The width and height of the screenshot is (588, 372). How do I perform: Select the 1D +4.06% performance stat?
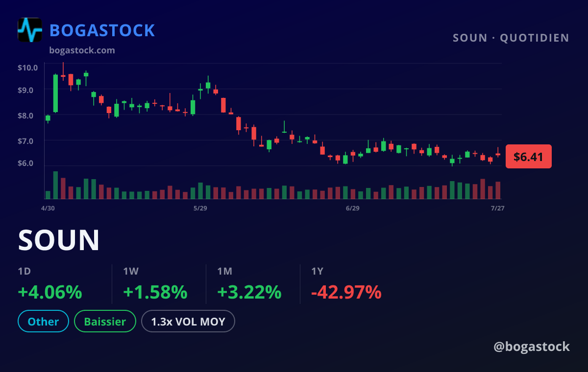click(50, 284)
